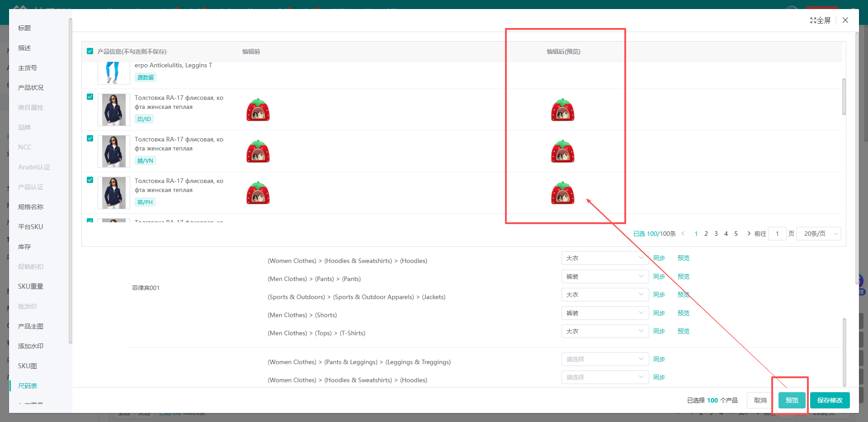
Task: Click 预览 link for Men T-Shirts row
Action: [x=684, y=331]
